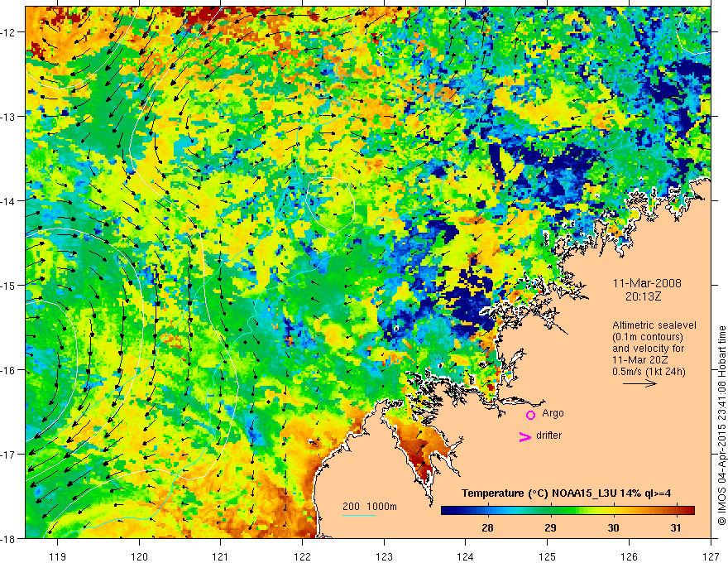Click longitude axis label 121
This screenshot has width=728, height=563.
pyautogui.click(x=221, y=556)
